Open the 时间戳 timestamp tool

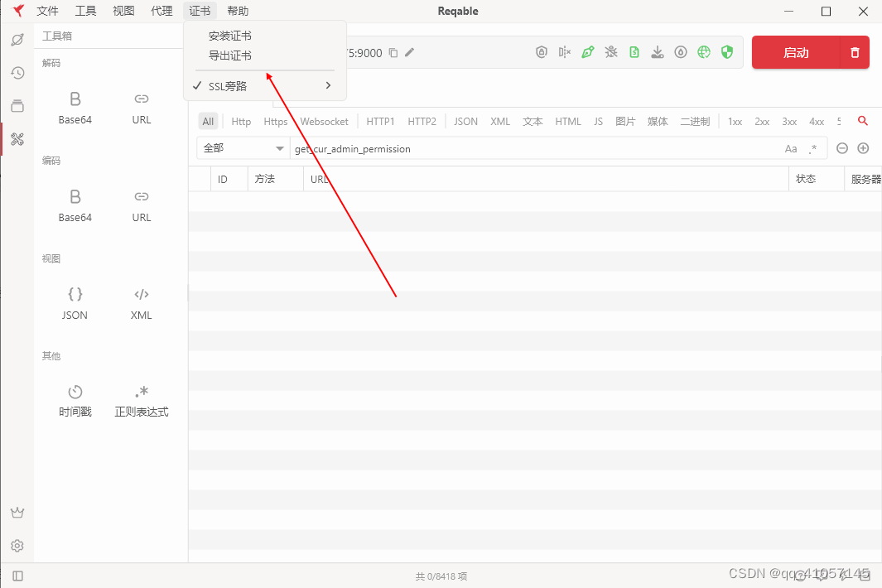click(75, 401)
